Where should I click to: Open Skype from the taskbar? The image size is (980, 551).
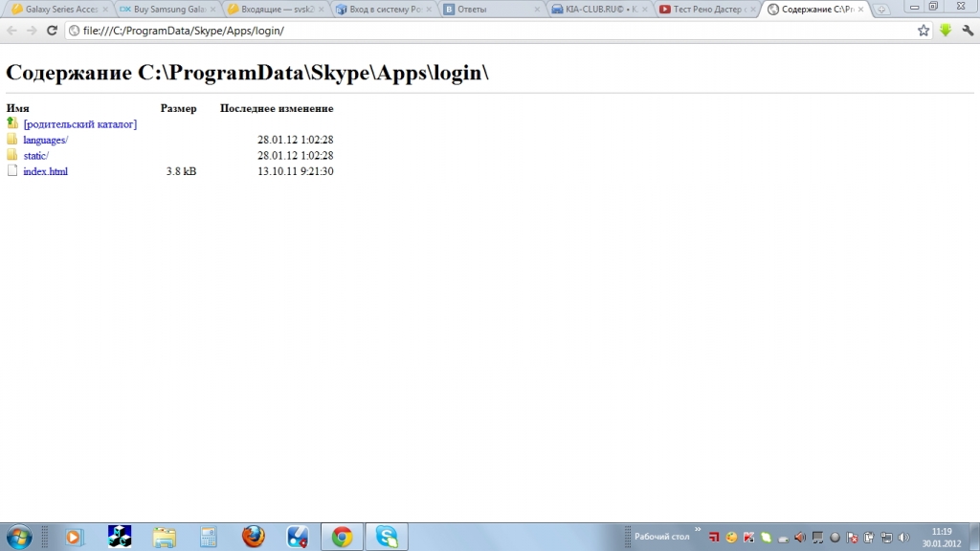point(387,537)
